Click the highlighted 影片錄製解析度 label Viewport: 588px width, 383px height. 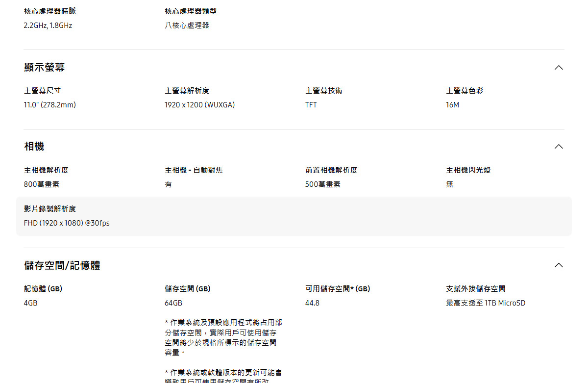(50, 209)
